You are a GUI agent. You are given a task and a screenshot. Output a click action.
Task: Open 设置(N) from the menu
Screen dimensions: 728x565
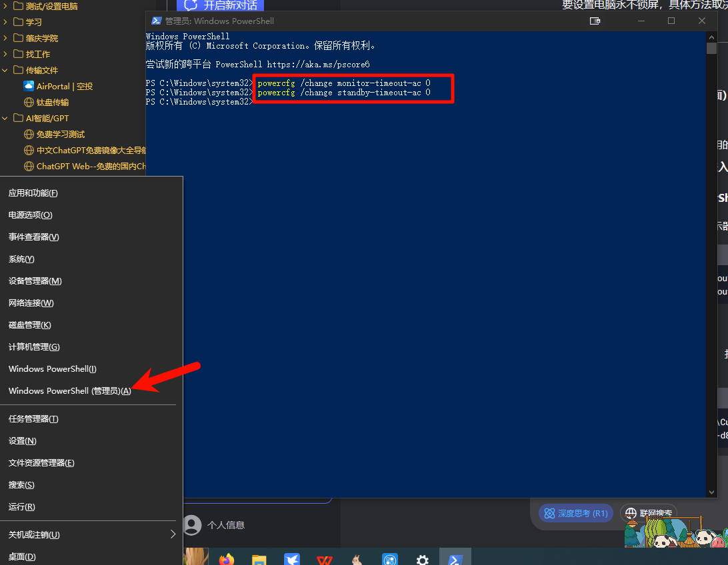tap(91, 440)
